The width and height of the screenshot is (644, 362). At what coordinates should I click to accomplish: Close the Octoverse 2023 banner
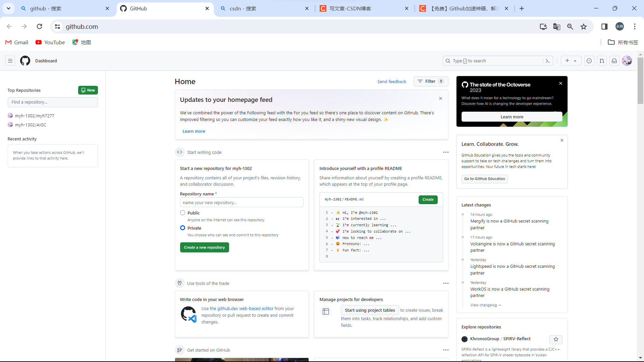click(x=560, y=83)
